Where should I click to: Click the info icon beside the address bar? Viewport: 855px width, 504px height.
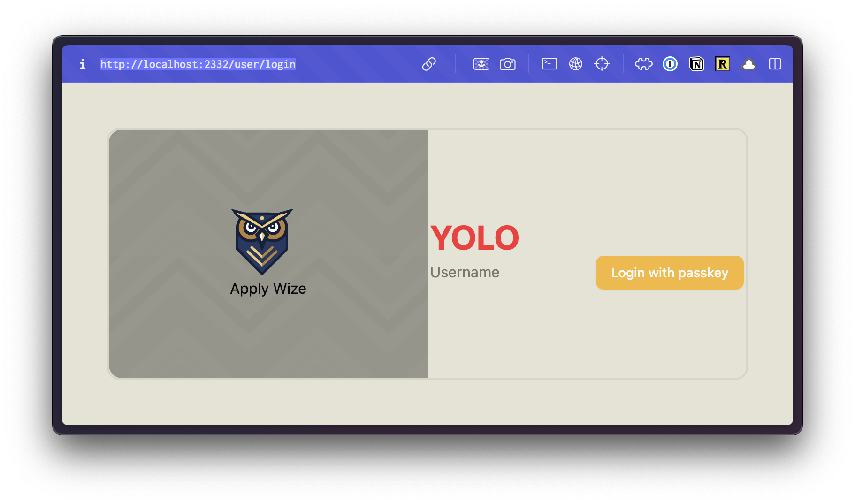click(83, 64)
